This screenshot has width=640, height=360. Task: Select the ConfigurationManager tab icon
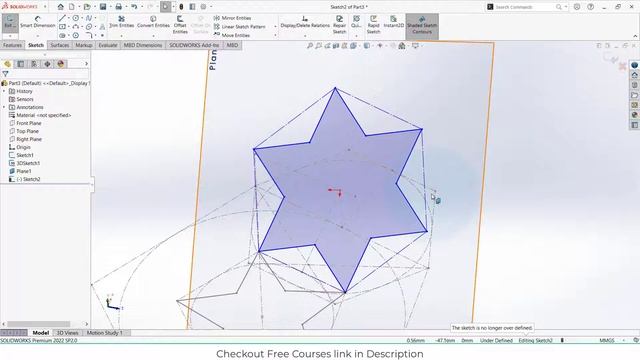(34, 64)
